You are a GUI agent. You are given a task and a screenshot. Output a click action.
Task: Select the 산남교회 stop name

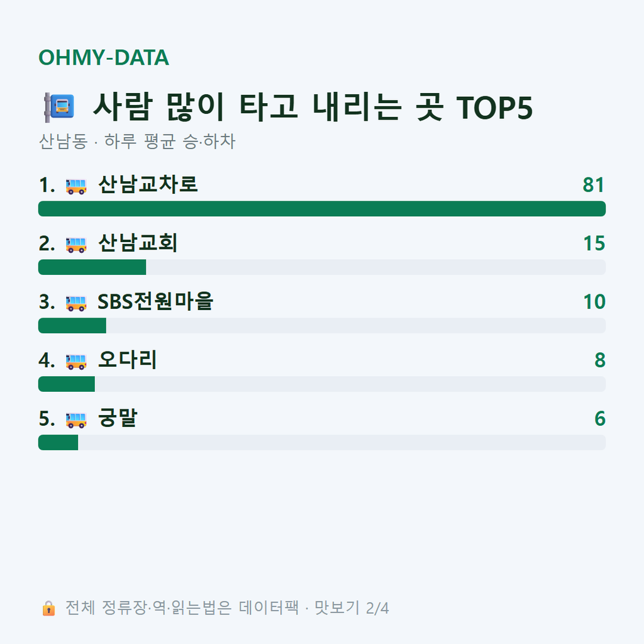coord(138,243)
